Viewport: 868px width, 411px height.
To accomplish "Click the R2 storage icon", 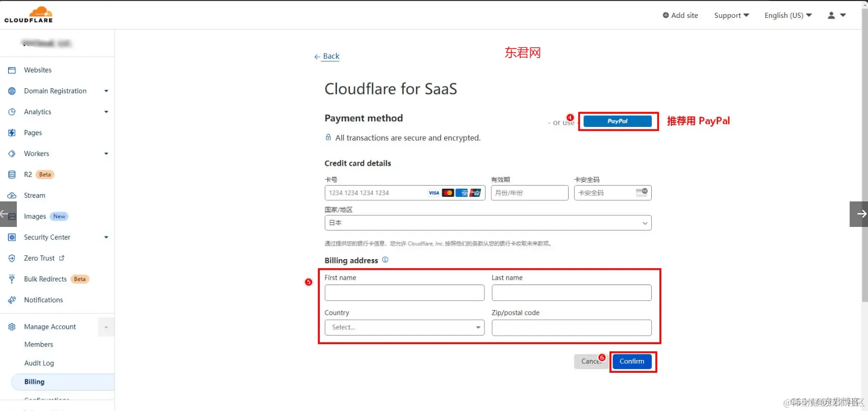I will pyautogui.click(x=12, y=174).
